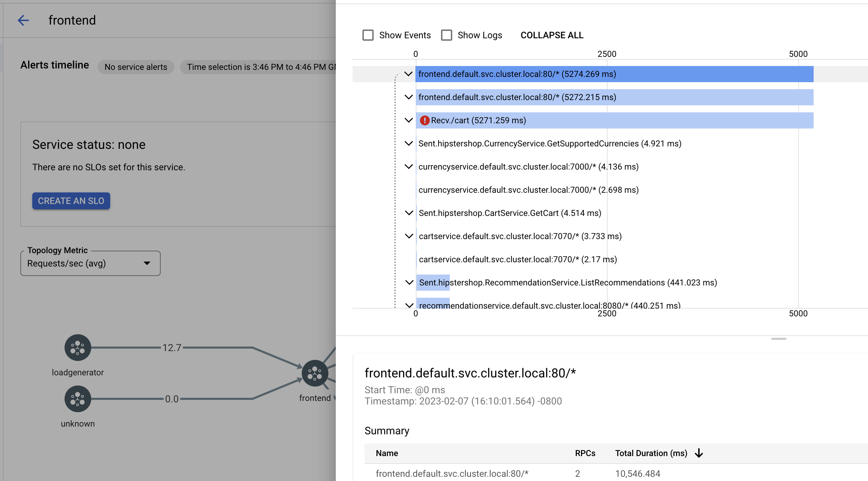Toggle Show Logs checkbox on
The image size is (868, 481).
click(446, 35)
